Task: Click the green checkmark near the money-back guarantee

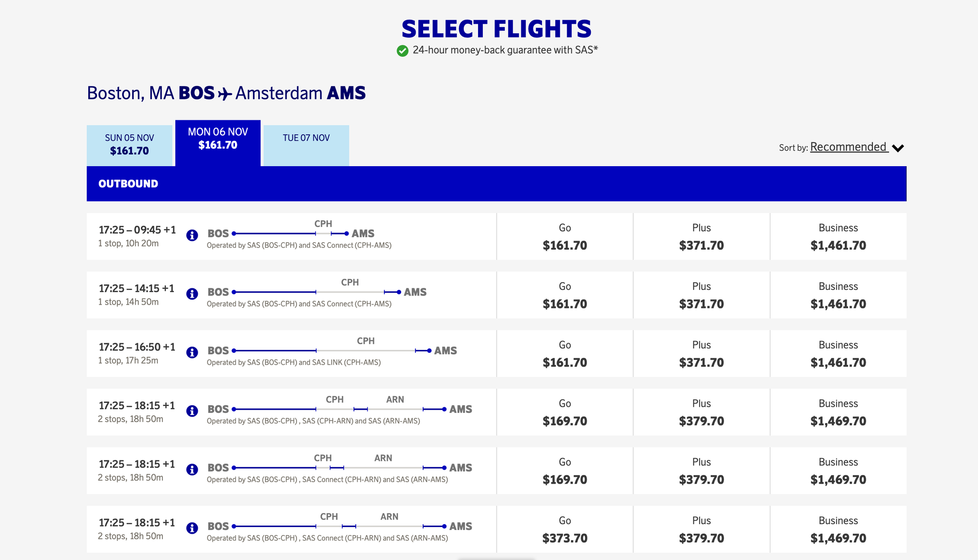Action: (402, 50)
